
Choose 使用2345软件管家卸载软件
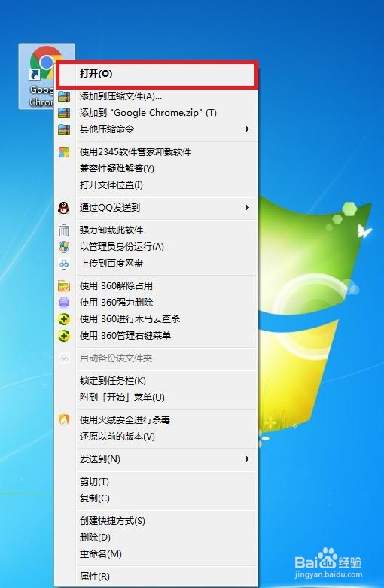(x=157, y=152)
